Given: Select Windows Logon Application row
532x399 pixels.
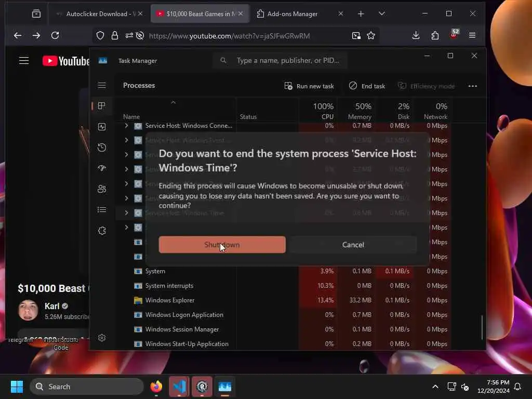Looking at the screenshot, I should click(x=283, y=315).
